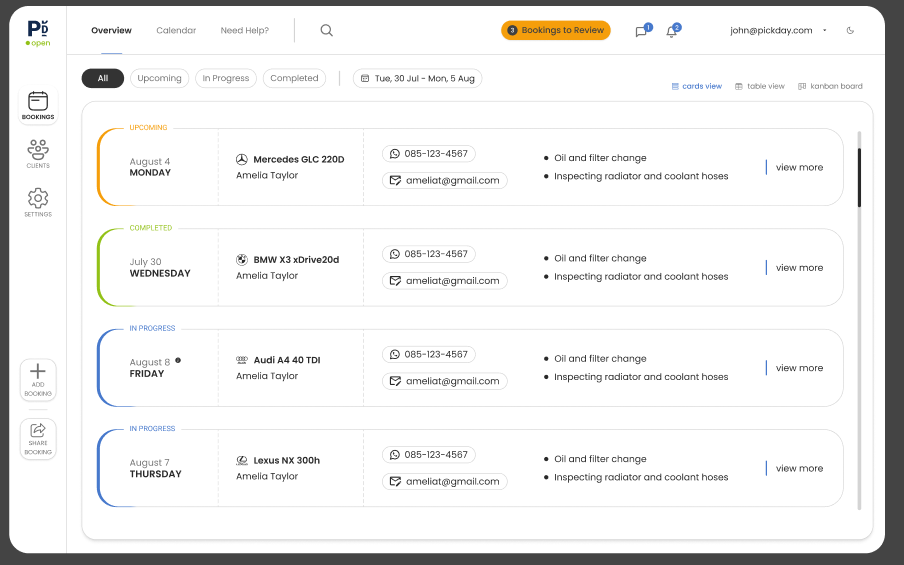
Task: Click view more on BMW X3 xDrive20d card
Action: 799,268
